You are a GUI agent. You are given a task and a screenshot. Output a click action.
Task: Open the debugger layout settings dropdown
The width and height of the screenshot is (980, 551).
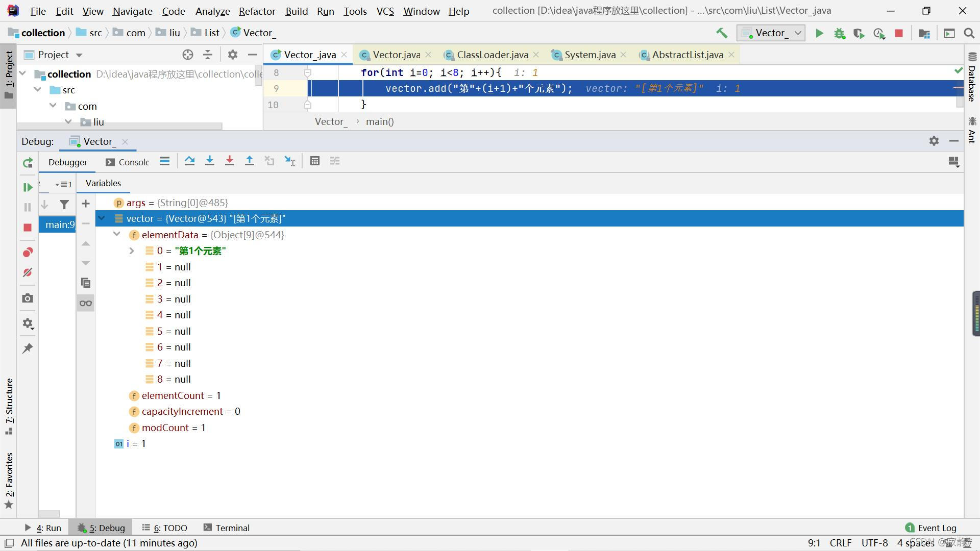tap(953, 162)
